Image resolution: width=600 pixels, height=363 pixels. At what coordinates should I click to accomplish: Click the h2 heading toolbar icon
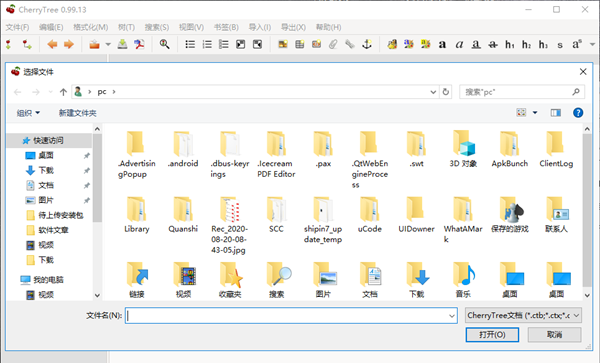pyautogui.click(x=527, y=44)
